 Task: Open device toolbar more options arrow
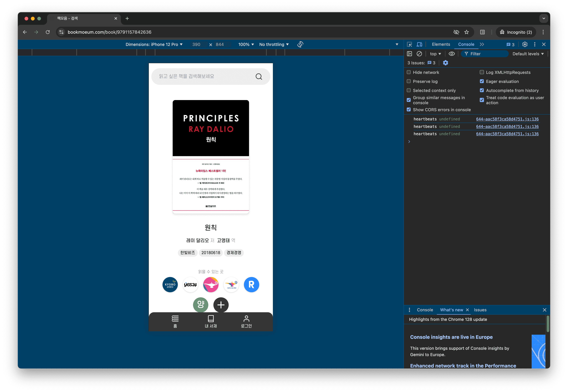pyautogui.click(x=397, y=44)
